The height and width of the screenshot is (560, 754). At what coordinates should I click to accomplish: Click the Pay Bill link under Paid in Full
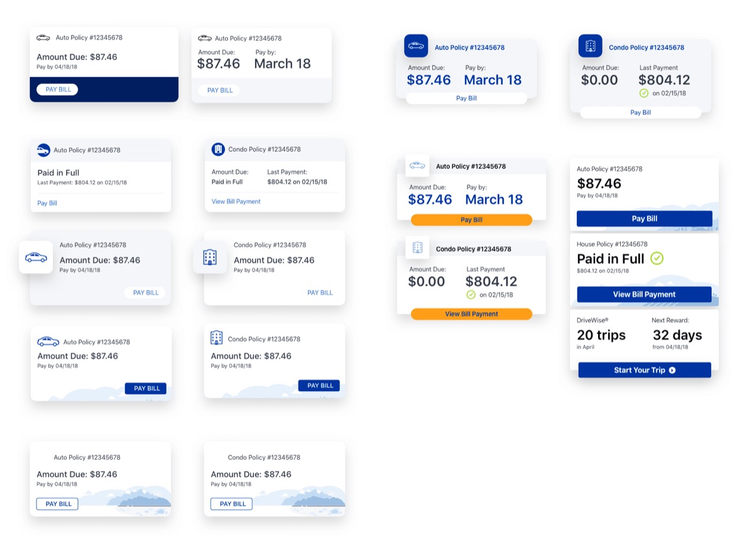tap(46, 203)
